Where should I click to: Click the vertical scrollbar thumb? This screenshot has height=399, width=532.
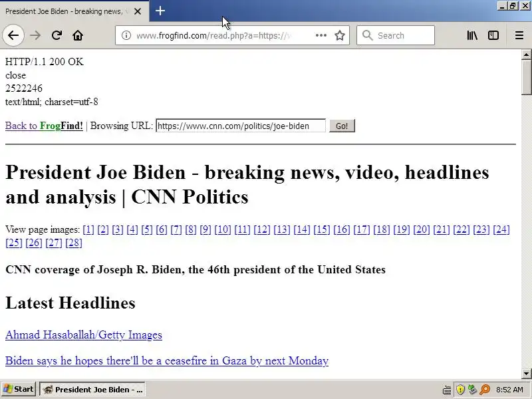526,77
